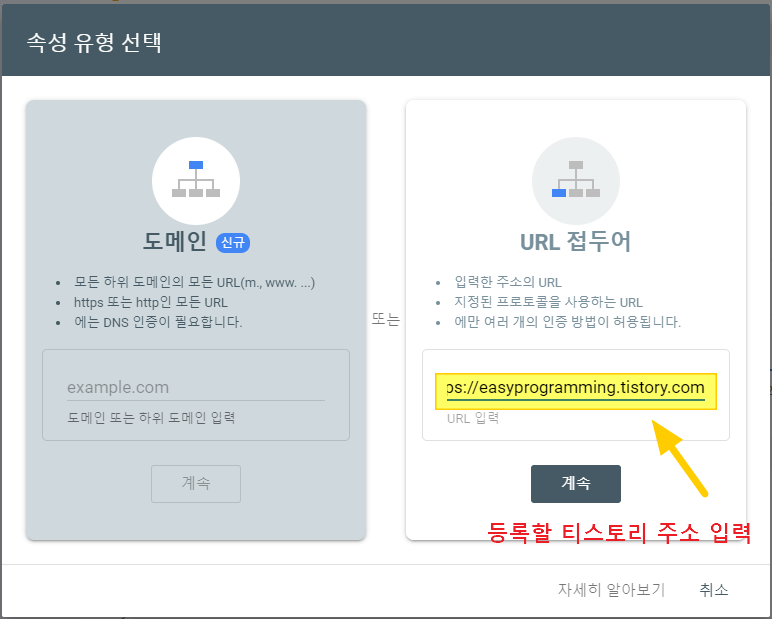Click the blue 신규 badge
The height and width of the screenshot is (619, 772).
pos(233,243)
